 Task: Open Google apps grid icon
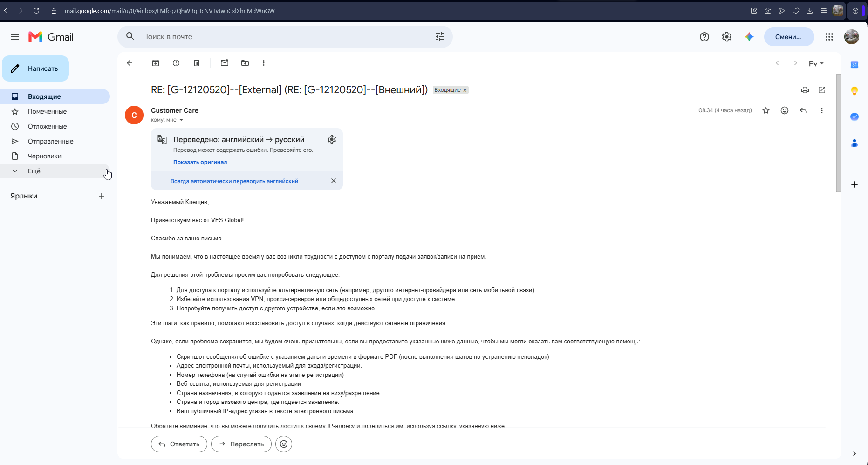click(829, 37)
